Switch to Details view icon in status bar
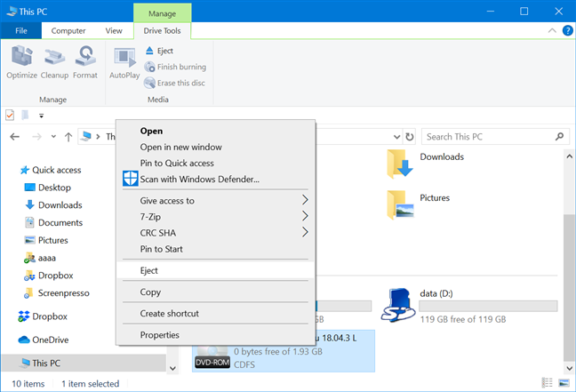576x392 pixels. (x=547, y=383)
